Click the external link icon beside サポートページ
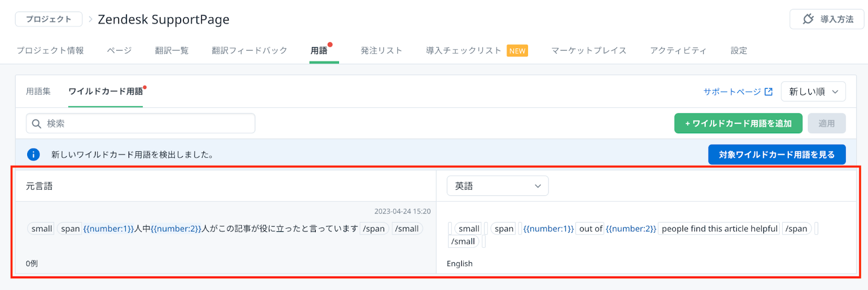The width and height of the screenshot is (868, 290). click(768, 92)
